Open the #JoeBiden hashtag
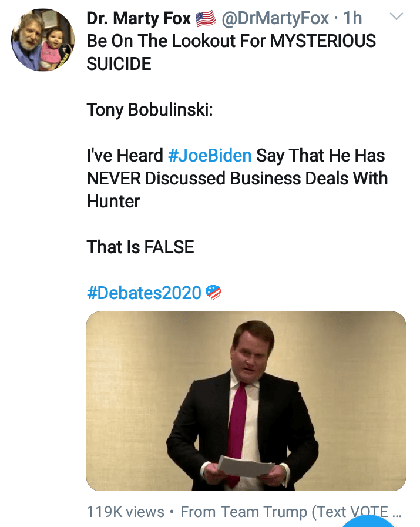 [x=210, y=156]
